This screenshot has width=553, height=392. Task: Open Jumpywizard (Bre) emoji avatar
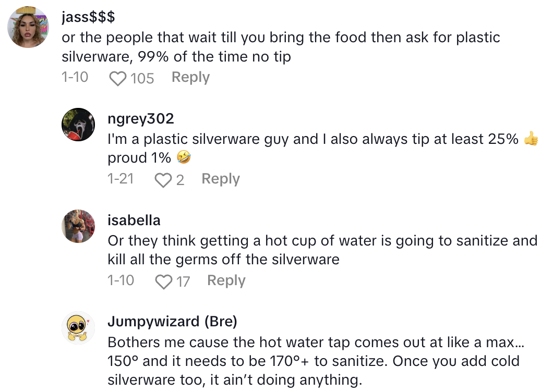click(x=79, y=328)
